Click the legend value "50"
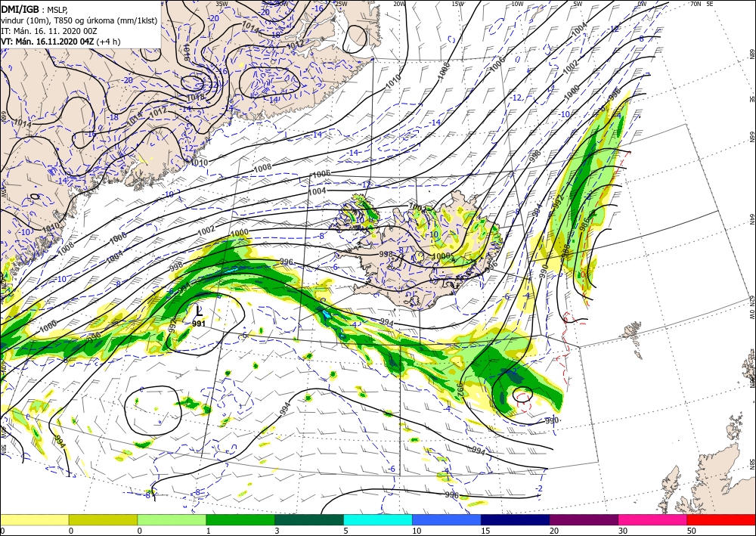This screenshot has height=536, width=756. point(691,531)
